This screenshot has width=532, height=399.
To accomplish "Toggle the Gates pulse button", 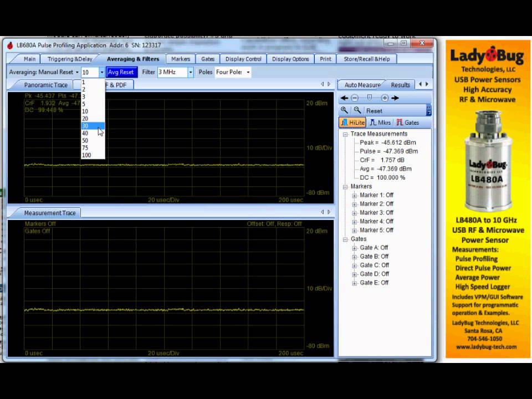I will tap(407, 122).
